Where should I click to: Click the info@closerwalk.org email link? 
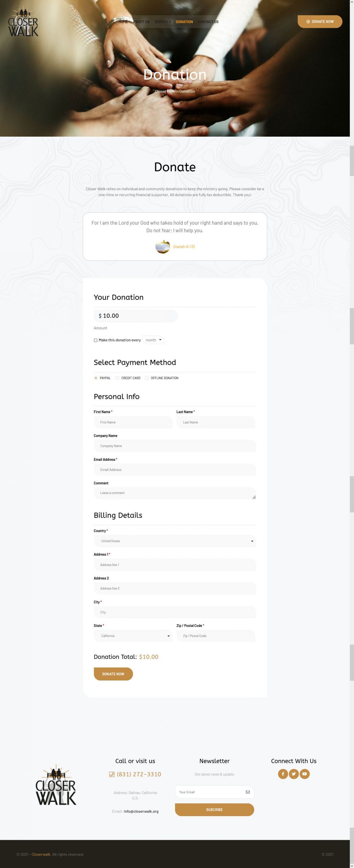(141, 811)
